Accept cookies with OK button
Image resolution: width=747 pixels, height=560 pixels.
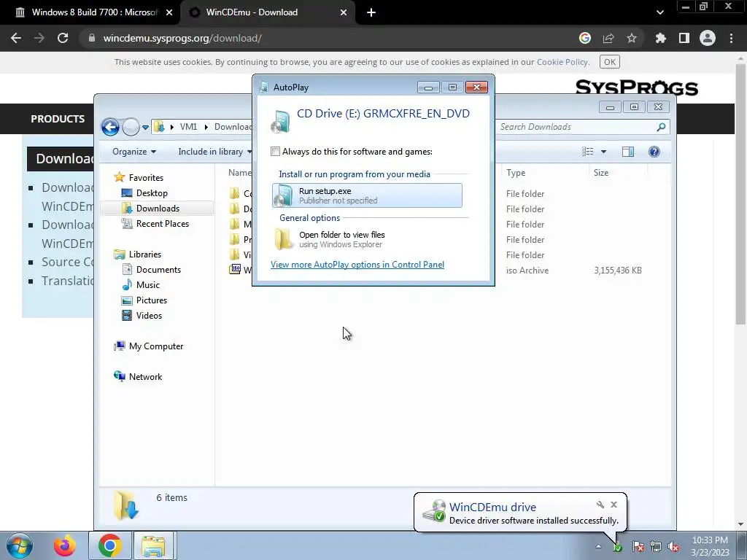pos(610,62)
